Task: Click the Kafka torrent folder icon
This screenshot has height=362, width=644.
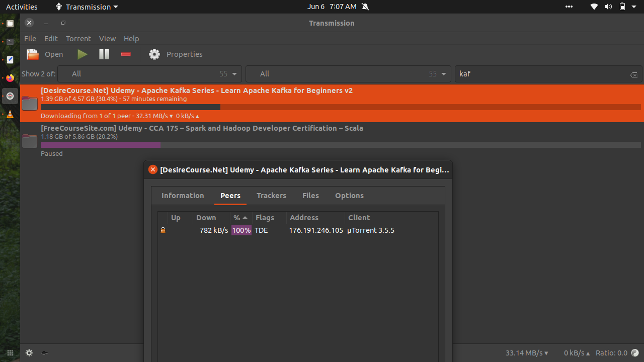Action: [30, 103]
